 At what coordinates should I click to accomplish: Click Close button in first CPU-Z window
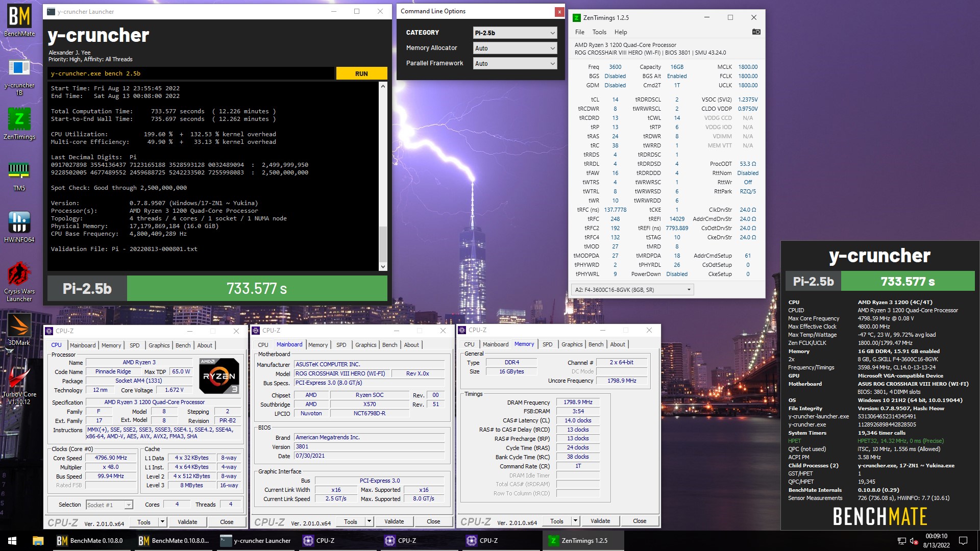[x=227, y=521]
